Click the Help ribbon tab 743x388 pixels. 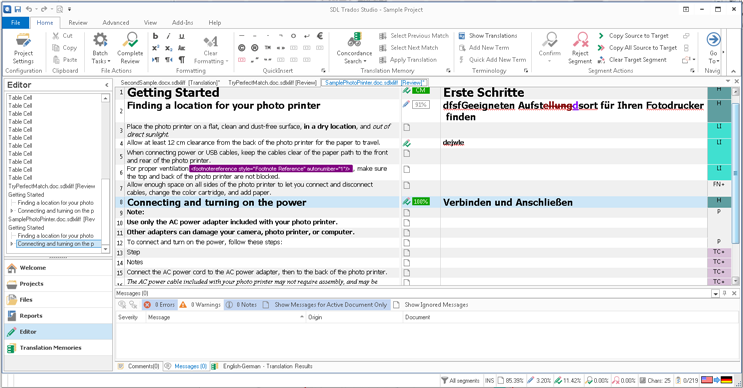click(x=215, y=22)
